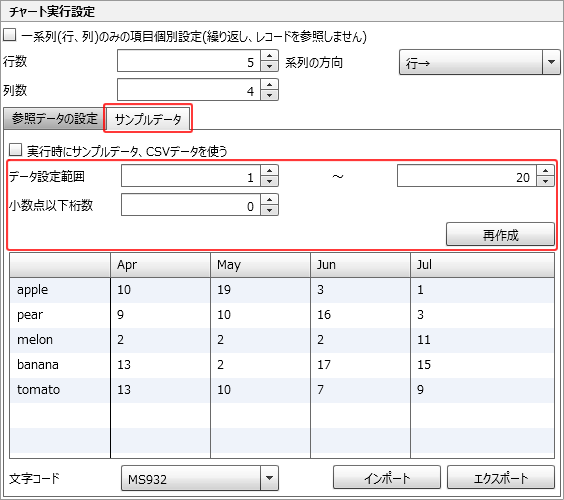Toggle the 一系列(行、列)のみの項目個別設定 checkbox
This screenshot has height=500, width=564.
pyautogui.click(x=10, y=35)
